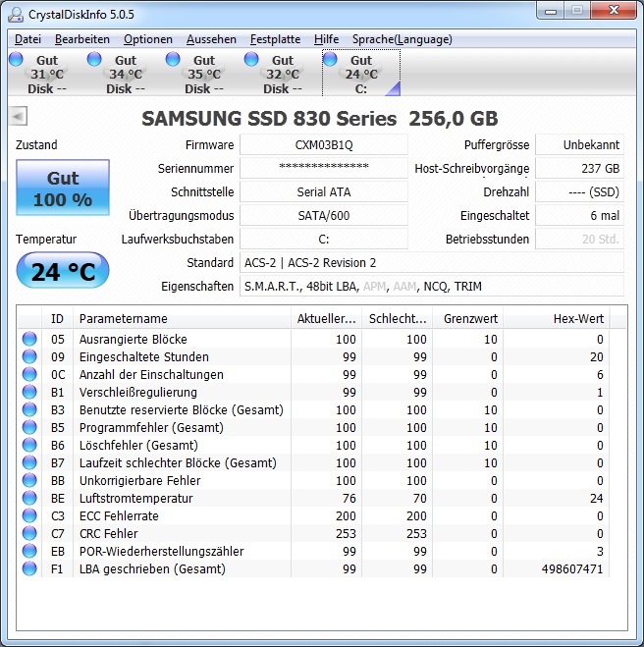Screen dimensions: 644x647
Task: Click the masked Seriennummer field
Action: [x=324, y=168]
